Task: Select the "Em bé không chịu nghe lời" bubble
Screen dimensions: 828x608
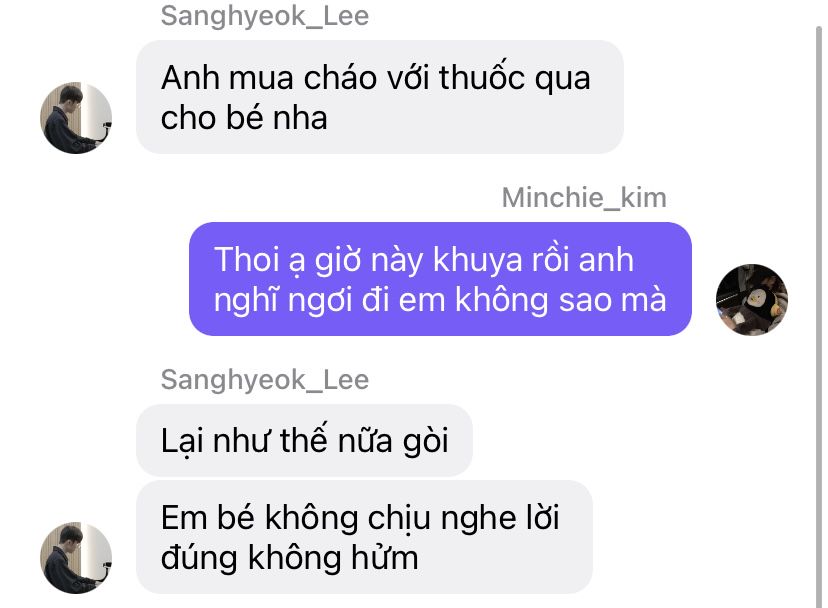Action: click(364, 537)
